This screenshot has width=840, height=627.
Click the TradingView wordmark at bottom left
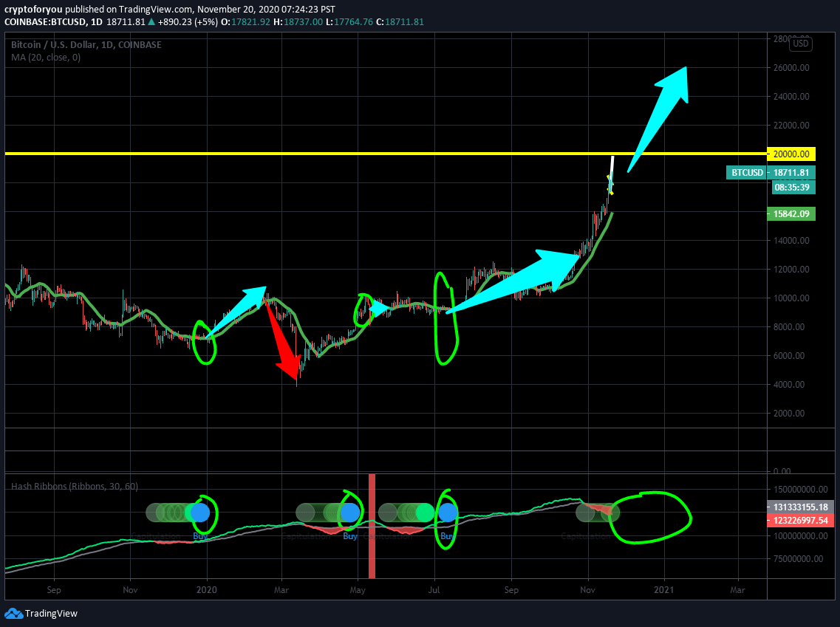[52, 614]
